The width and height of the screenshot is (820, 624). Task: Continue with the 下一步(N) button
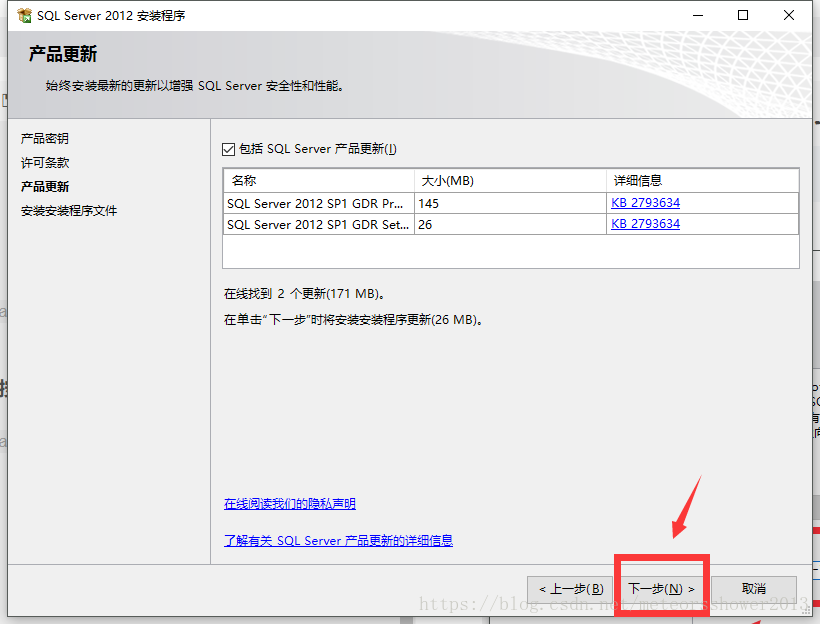(661, 589)
